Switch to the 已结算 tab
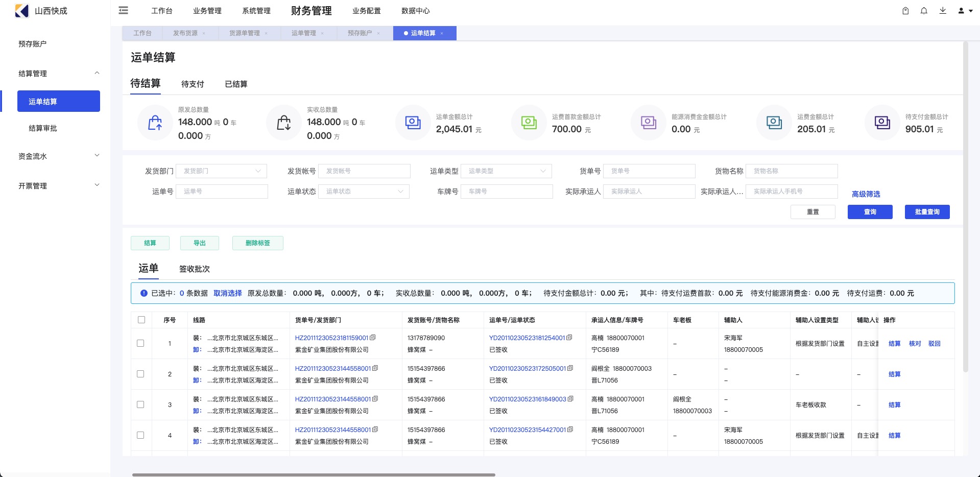Image resolution: width=980 pixels, height=477 pixels. [x=236, y=84]
